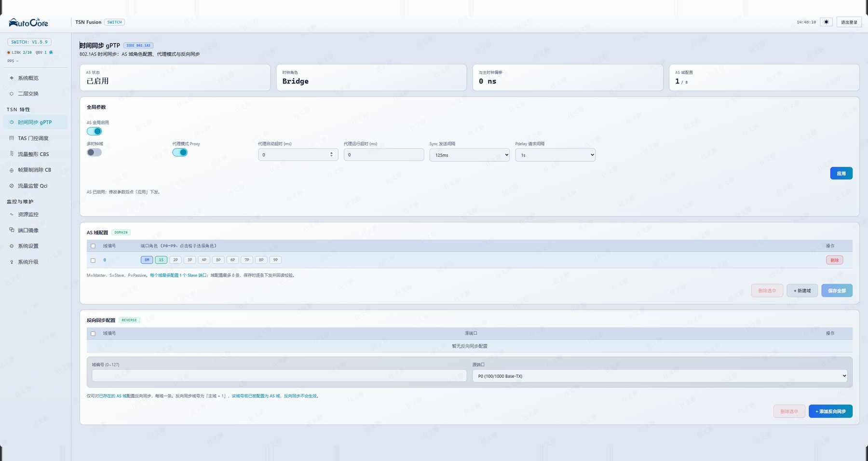Click the 保存全部 button

click(837, 291)
